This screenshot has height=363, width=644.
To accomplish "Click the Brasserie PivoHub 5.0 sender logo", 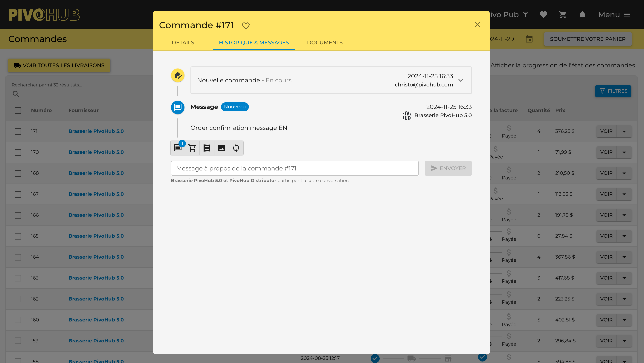I will point(407,115).
